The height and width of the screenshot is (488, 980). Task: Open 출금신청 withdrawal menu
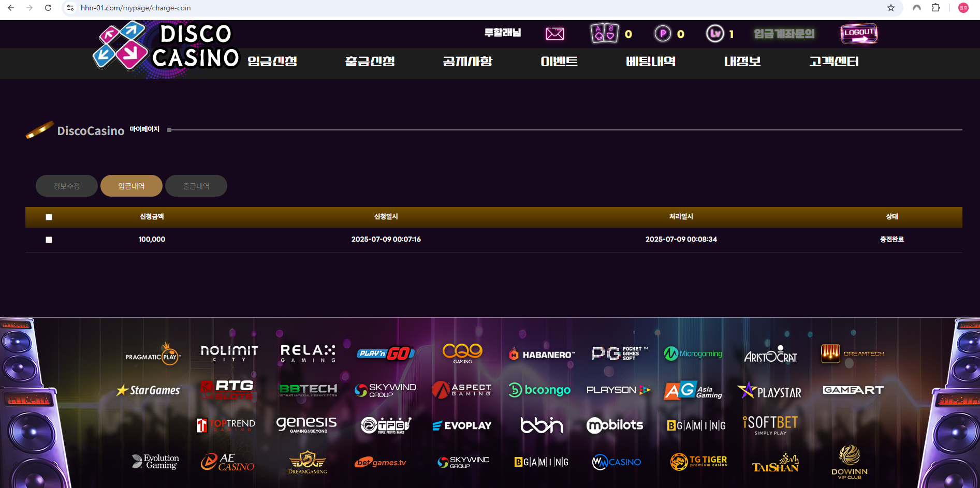[370, 61]
